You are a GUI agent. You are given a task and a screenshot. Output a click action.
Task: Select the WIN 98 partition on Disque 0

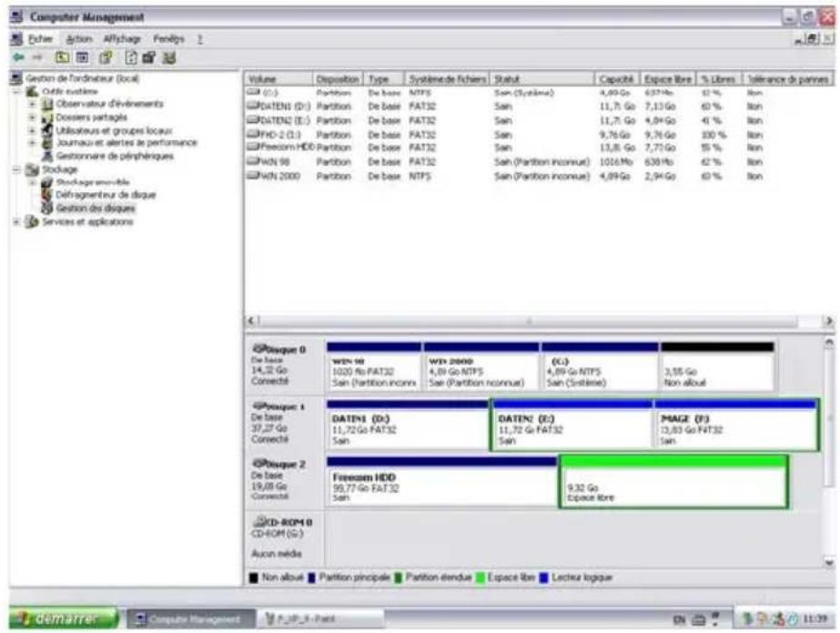[x=374, y=367]
